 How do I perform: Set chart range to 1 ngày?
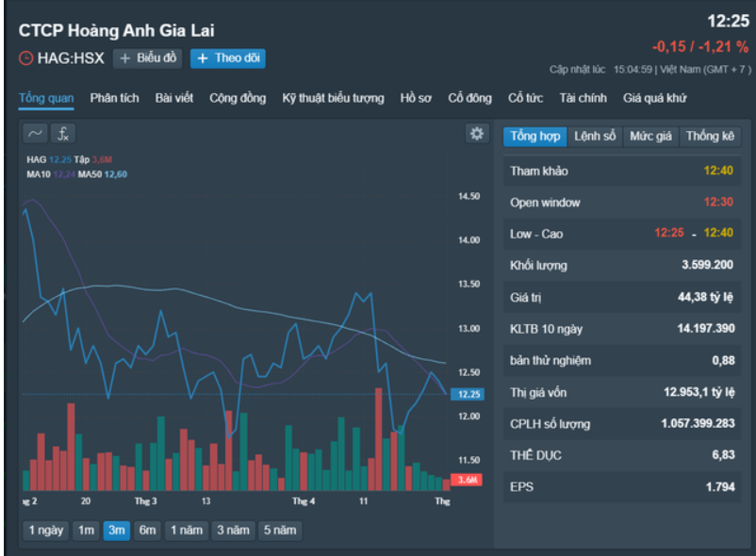pyautogui.click(x=46, y=531)
